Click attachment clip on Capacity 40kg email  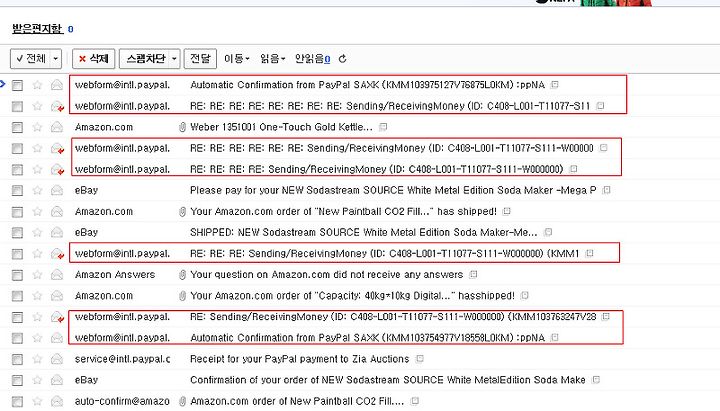pos(182,296)
